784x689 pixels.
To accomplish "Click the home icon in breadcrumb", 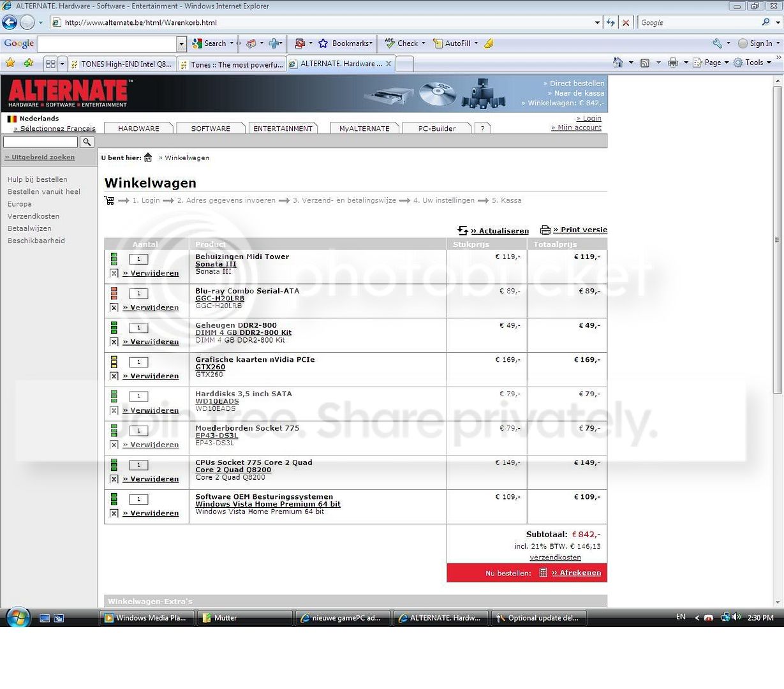I will tap(148, 158).
